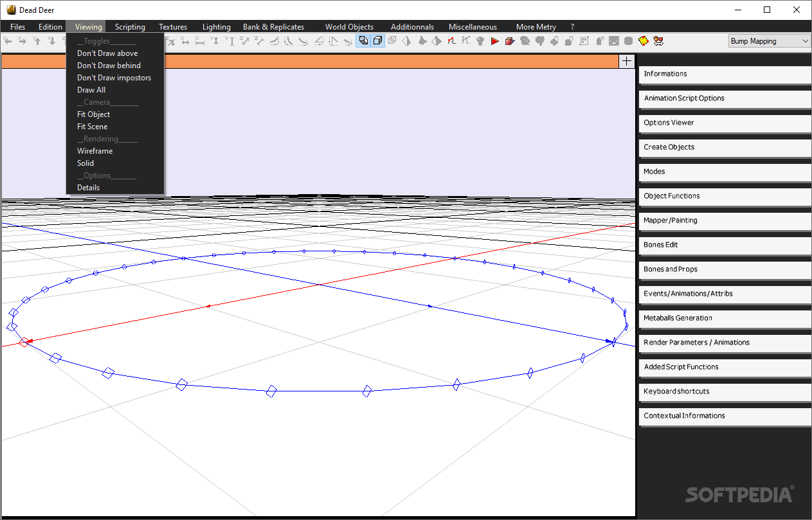812x520 pixels.
Task: Click the Z diagonal double-arrow scale icon
Action: (245, 41)
